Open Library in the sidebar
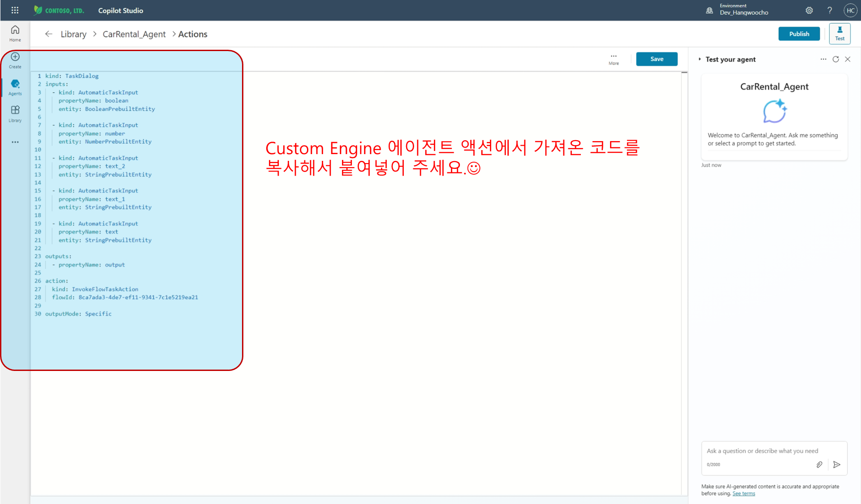 tap(15, 114)
